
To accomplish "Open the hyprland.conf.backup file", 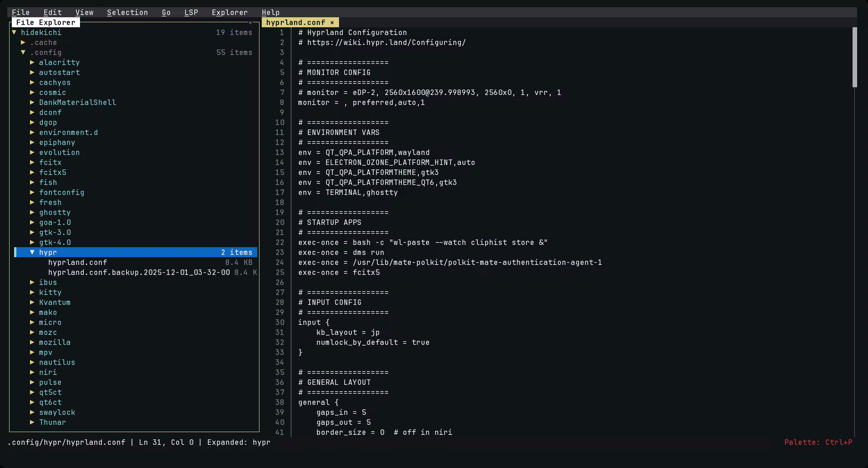I will click(139, 272).
